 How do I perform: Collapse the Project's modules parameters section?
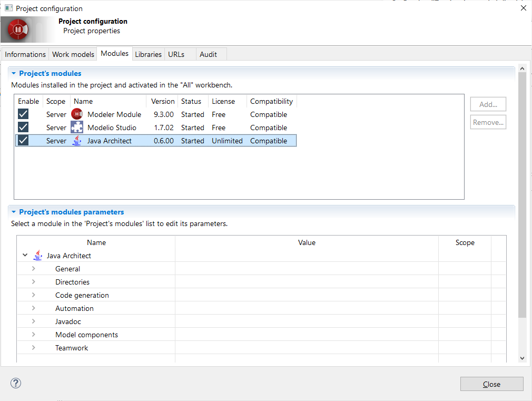click(14, 212)
